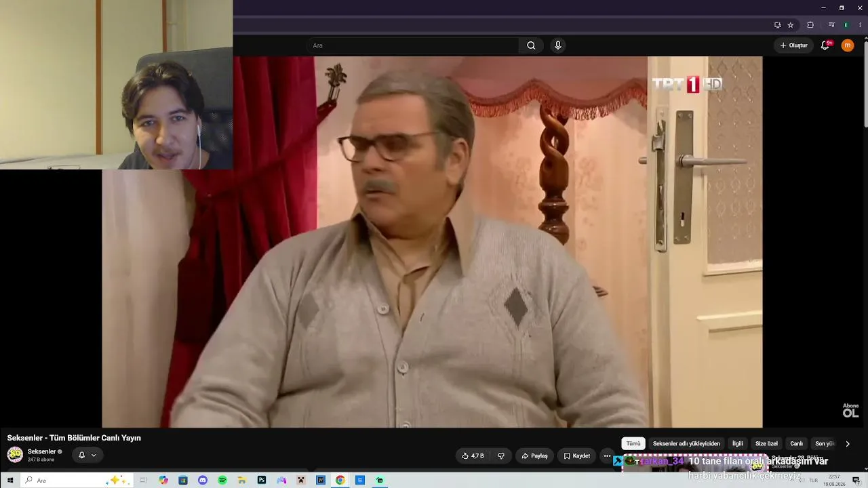The width and height of the screenshot is (868, 488).
Task: Select the Size özel filter chip
Action: pyautogui.click(x=766, y=444)
